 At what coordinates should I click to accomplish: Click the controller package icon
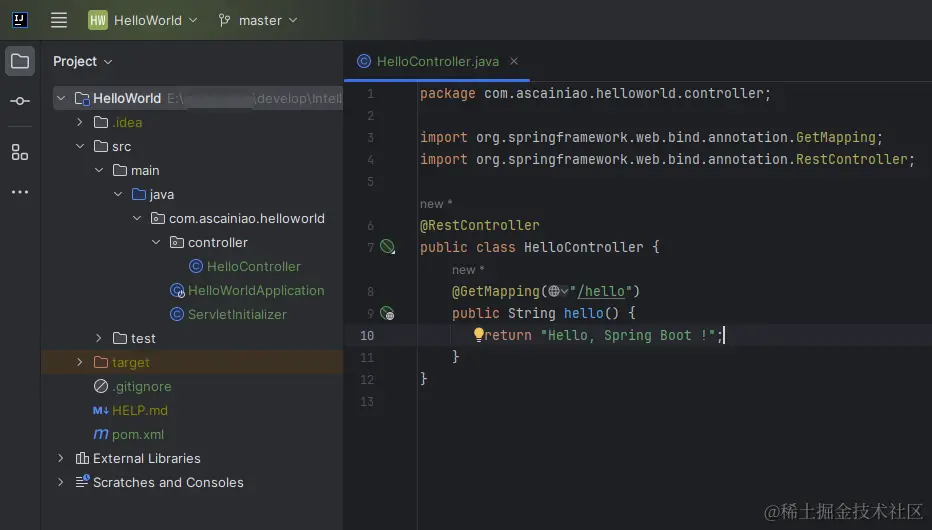177,242
